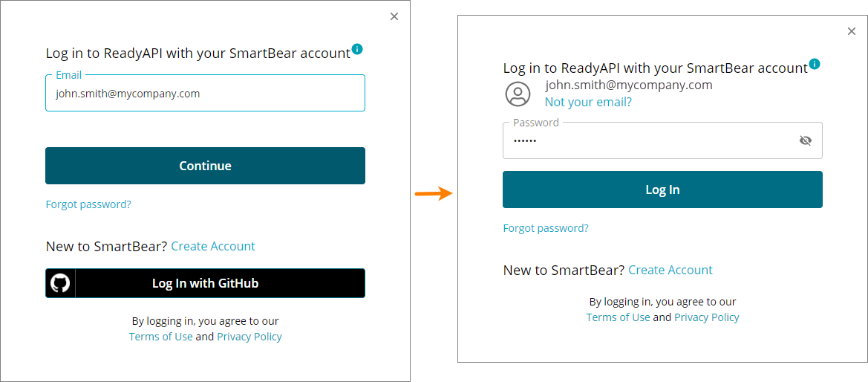This screenshot has width=868, height=382.
Task: Open Terms of Use in left dialog
Action: tap(160, 337)
